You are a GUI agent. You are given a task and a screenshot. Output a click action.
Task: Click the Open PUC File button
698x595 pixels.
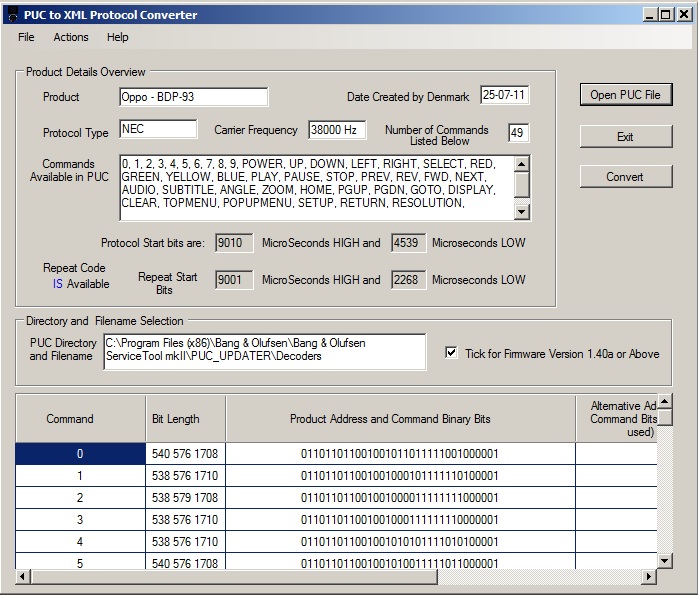tap(625, 95)
